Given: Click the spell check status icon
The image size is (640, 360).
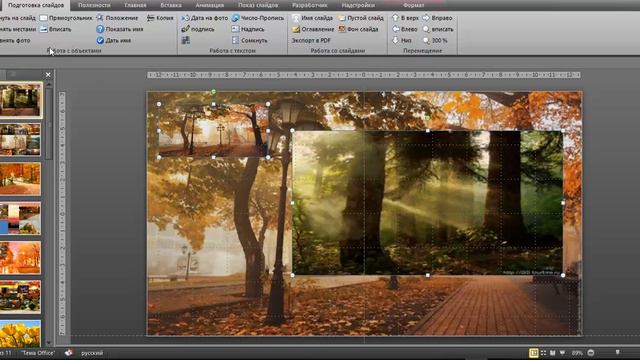Looking at the screenshot, I should [69, 353].
